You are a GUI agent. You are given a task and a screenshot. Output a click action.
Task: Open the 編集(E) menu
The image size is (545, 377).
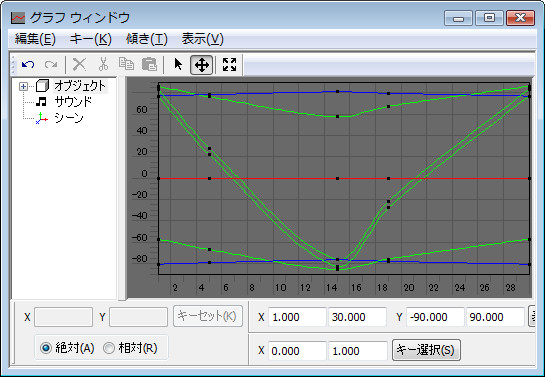pyautogui.click(x=35, y=39)
